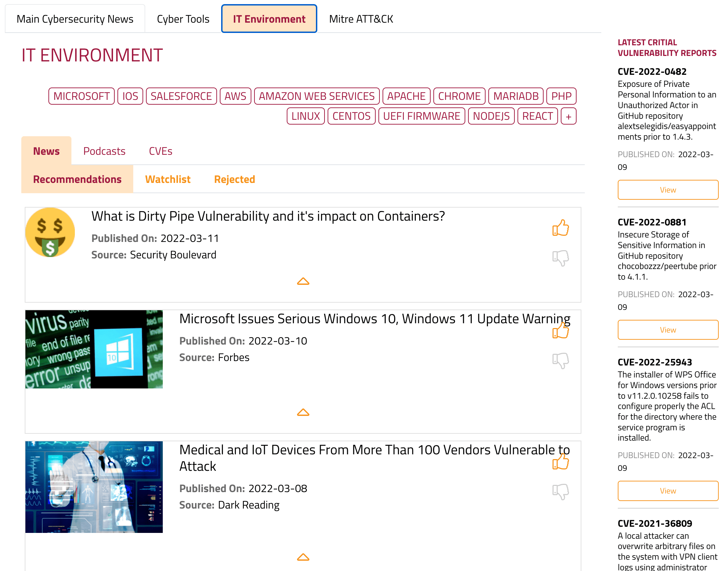Show the Rejected tab
This screenshot has width=728, height=571.
tap(235, 179)
